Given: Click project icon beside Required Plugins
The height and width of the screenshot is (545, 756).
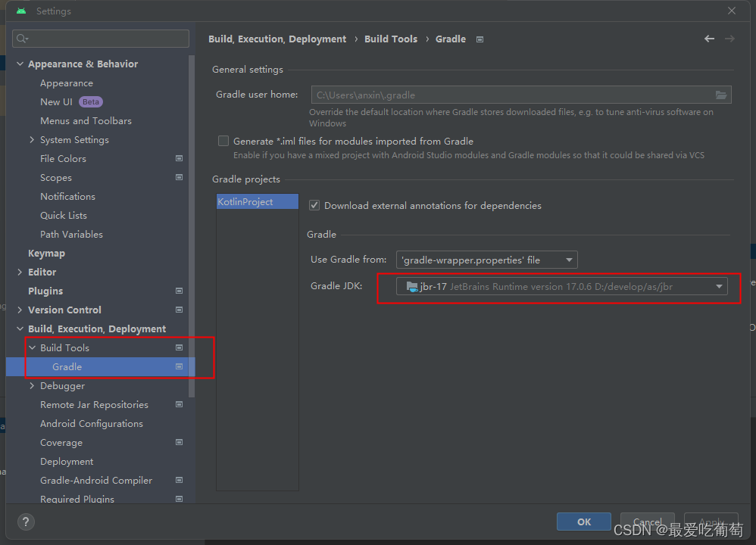Looking at the screenshot, I should click(x=179, y=499).
